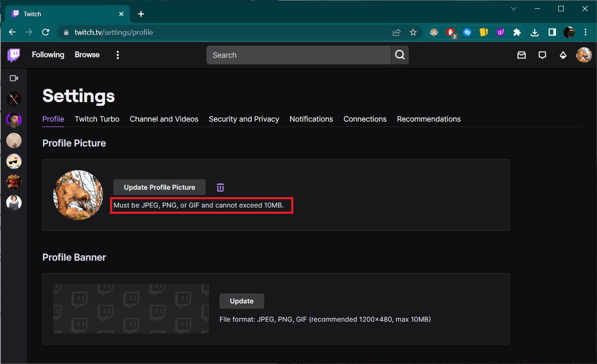
Task: Click Update under Profile Banner
Action: [241, 301]
